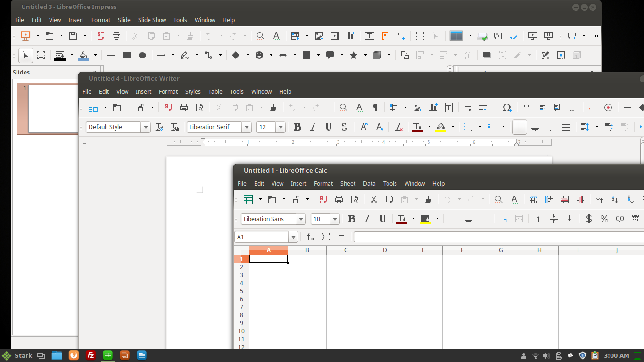Image resolution: width=644 pixels, height=362 pixels.
Task: Toggle Justified alignment in Writer toolbar
Action: 566,127
